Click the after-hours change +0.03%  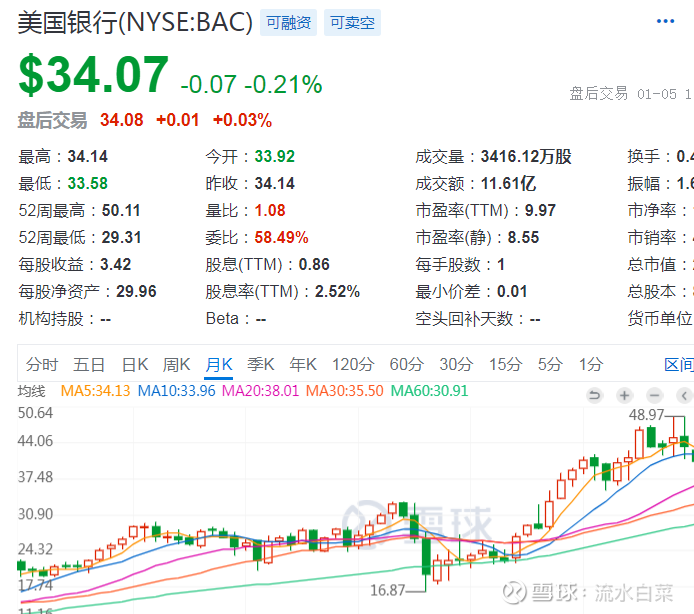242,120
